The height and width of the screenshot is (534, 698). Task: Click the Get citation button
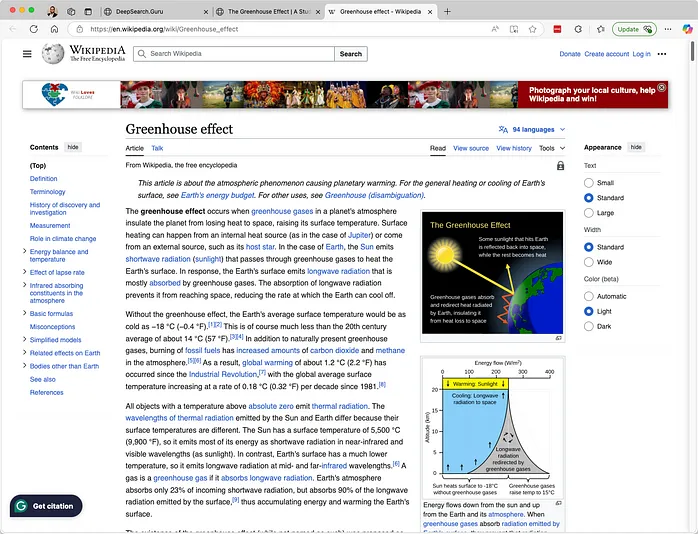click(45, 507)
